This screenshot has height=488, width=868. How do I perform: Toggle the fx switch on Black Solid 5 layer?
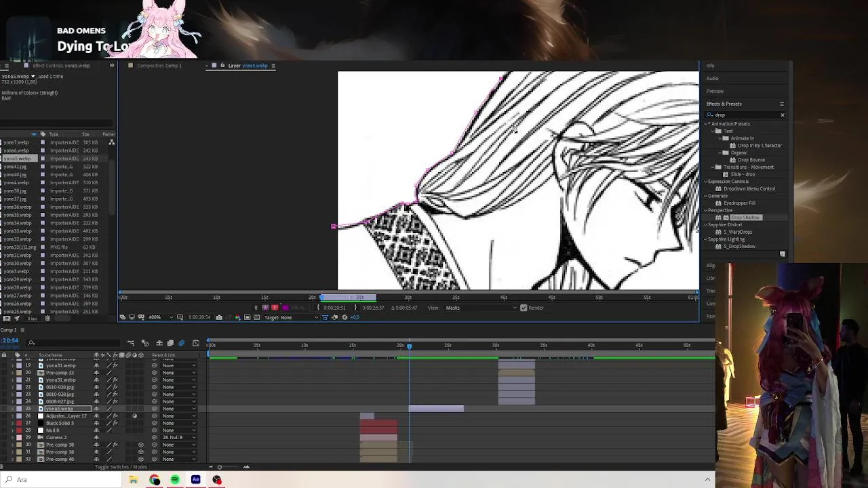tap(115, 423)
